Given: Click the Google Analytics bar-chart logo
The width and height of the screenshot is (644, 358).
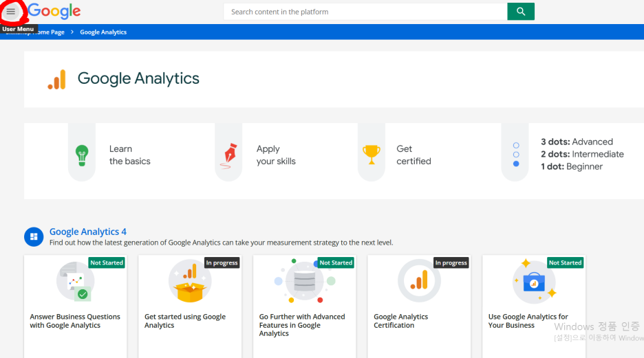Looking at the screenshot, I should coord(56,79).
